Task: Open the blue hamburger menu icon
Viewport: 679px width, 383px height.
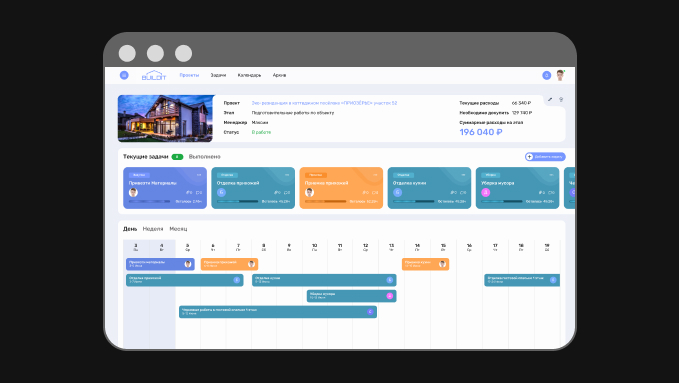Action: (124, 75)
